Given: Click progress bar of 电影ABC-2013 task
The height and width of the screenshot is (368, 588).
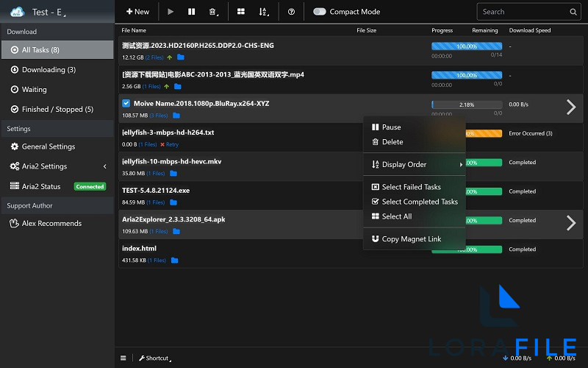Looking at the screenshot, I should pos(467,75).
